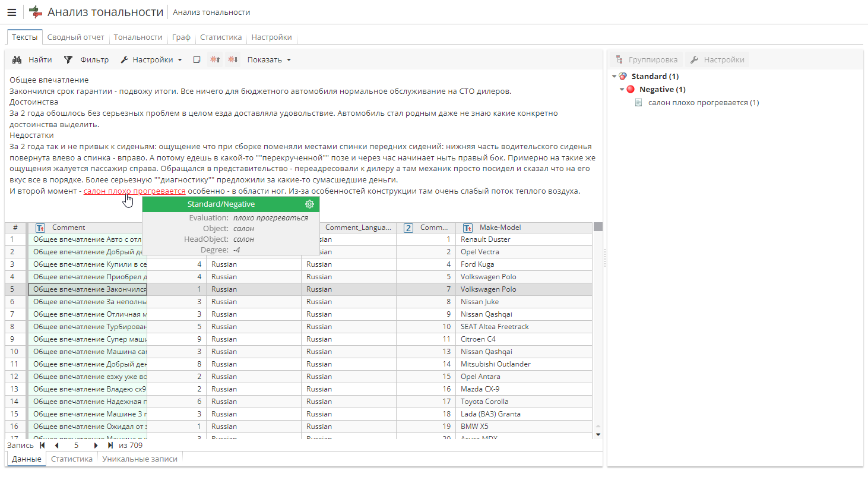Image resolution: width=868 pixels, height=483 pixels.
Task: Open the gear settings in Standard/Negative tooltip
Action: point(309,204)
